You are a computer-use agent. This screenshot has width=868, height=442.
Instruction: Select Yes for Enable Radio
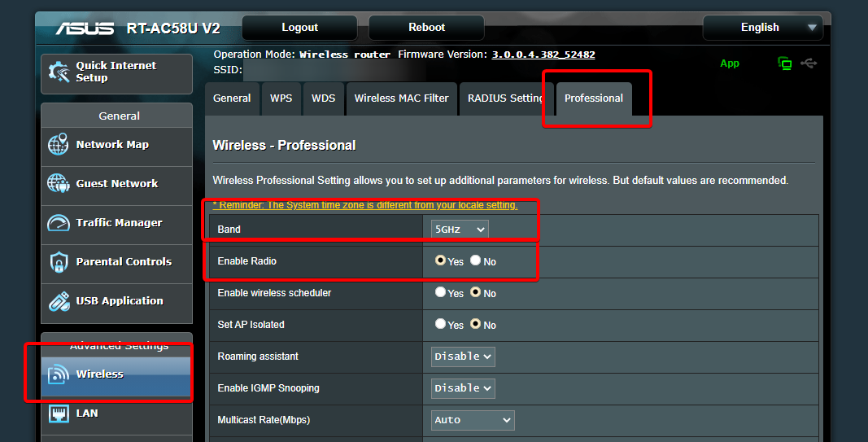click(441, 260)
